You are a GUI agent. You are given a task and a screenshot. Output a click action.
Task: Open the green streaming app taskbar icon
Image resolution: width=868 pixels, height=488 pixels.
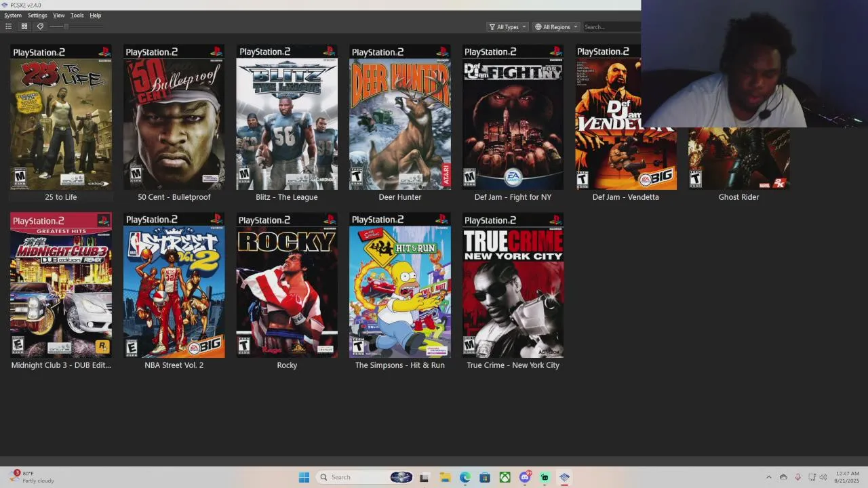point(545,477)
